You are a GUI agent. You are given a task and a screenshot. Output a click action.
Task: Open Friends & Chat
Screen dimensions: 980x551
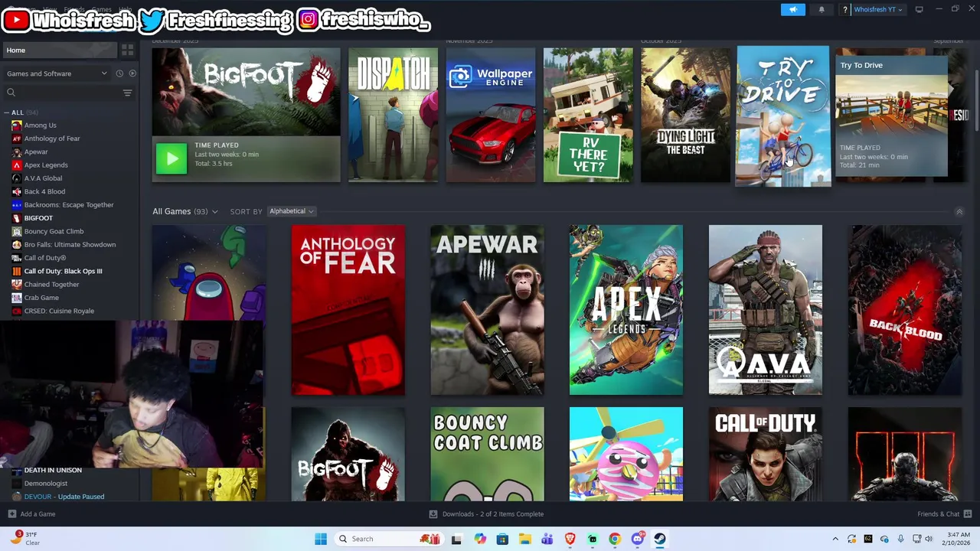945,514
